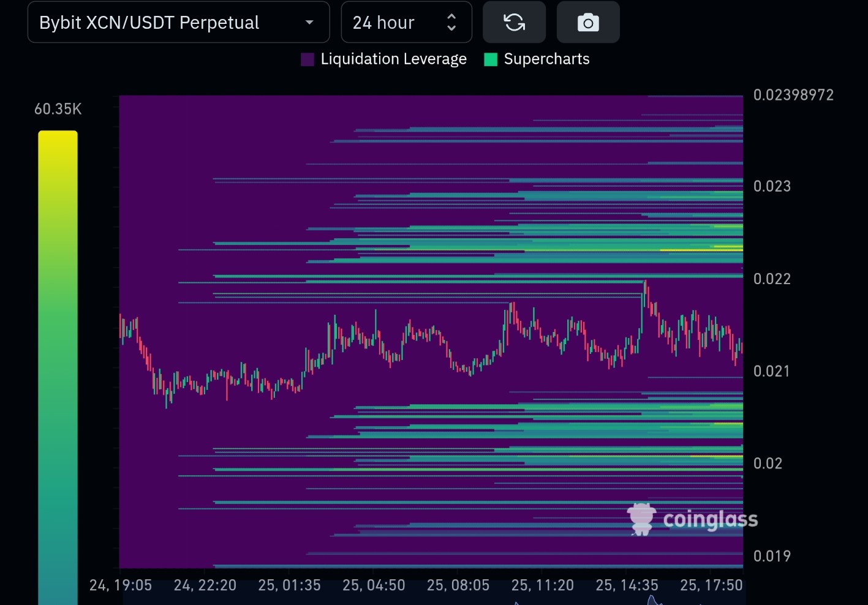Click the 25, 01:35 time axis label
868x605 pixels.
click(290, 585)
